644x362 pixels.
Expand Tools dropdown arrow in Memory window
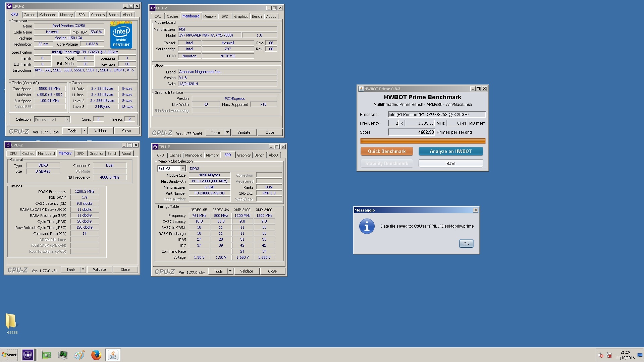pyautogui.click(x=83, y=269)
